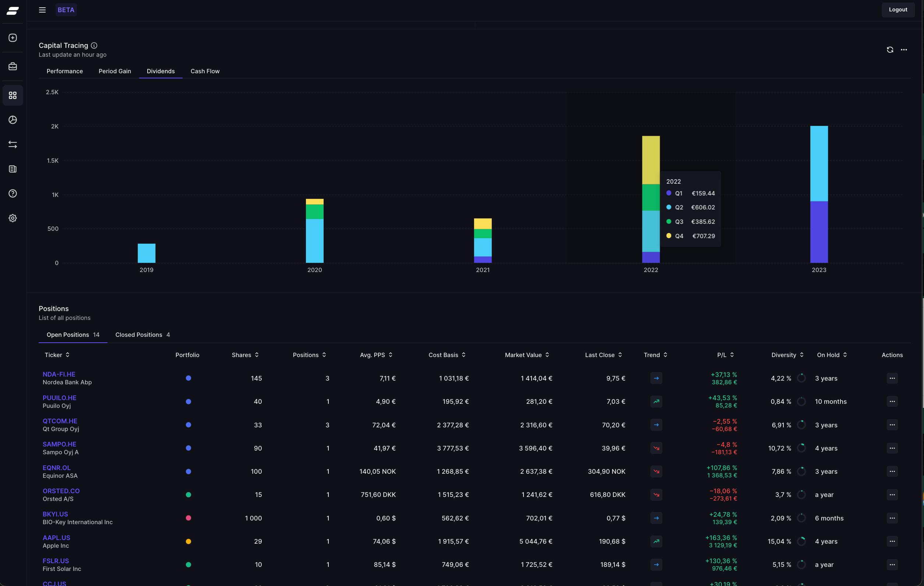This screenshot has height=586, width=924.
Task: Open the news/report sidebar icon
Action: point(13,169)
